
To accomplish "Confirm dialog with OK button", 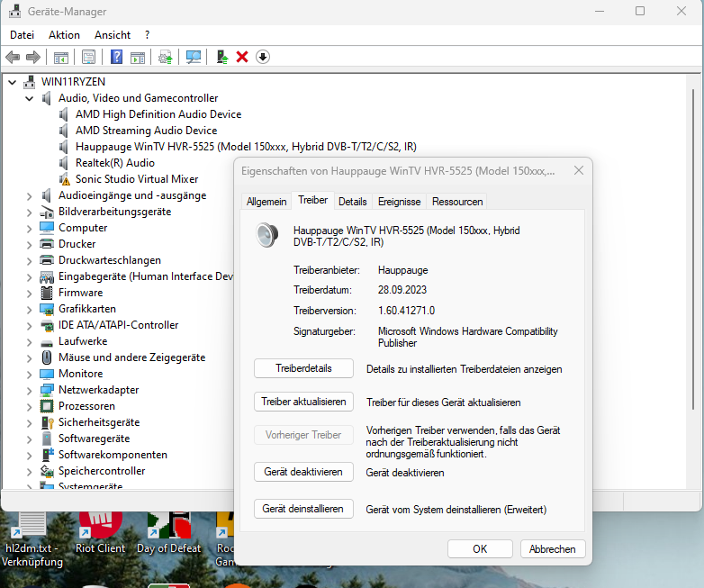I will (480, 549).
